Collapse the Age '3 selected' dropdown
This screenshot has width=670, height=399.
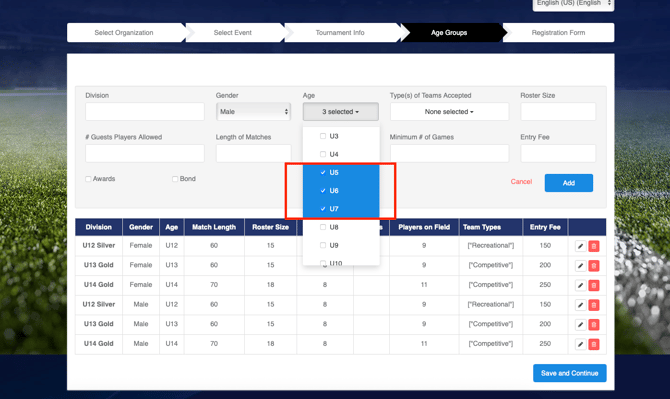click(x=341, y=111)
